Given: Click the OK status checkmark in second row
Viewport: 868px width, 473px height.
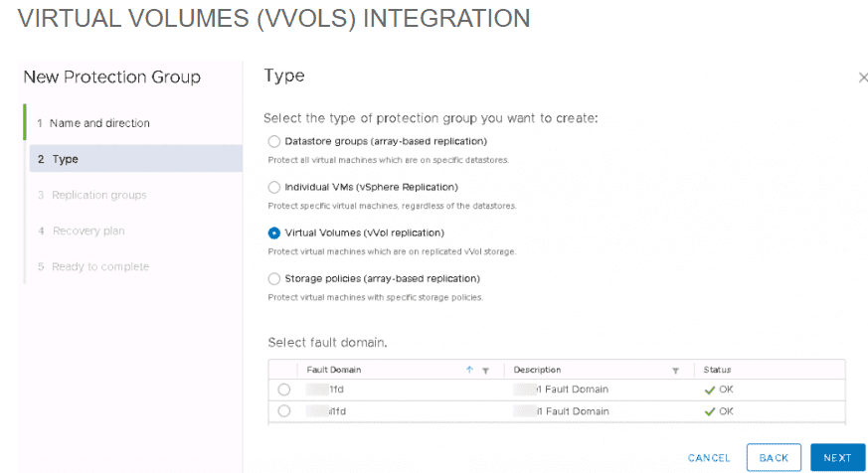Looking at the screenshot, I should pyautogui.click(x=710, y=410).
